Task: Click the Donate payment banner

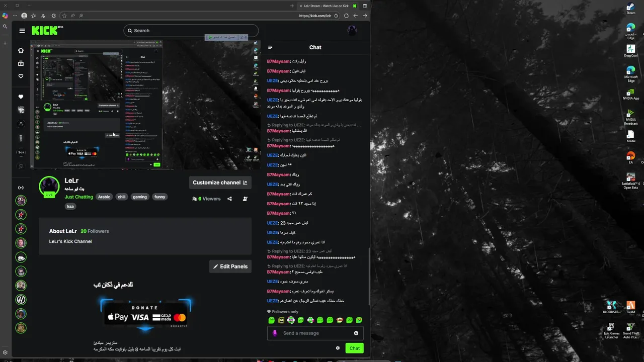Action: (145, 314)
